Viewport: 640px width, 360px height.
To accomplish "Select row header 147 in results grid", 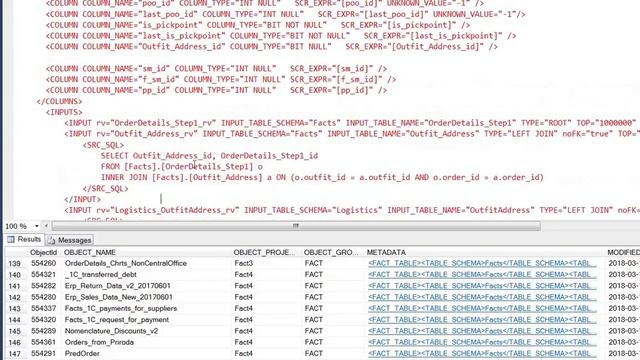I will tap(15, 353).
